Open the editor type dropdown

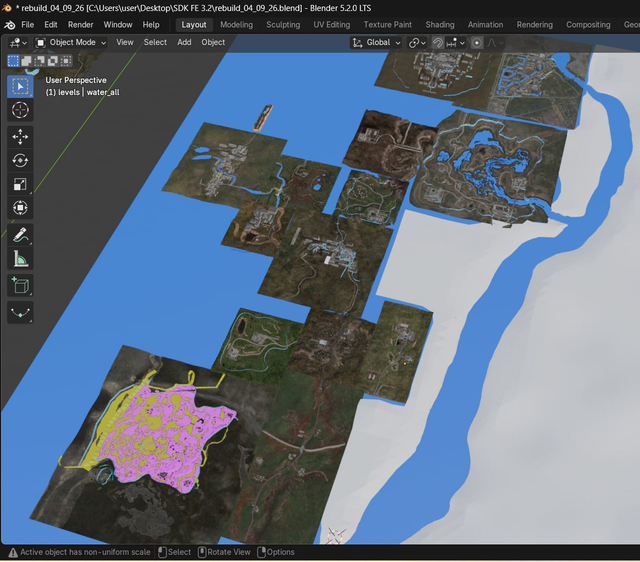(18, 43)
